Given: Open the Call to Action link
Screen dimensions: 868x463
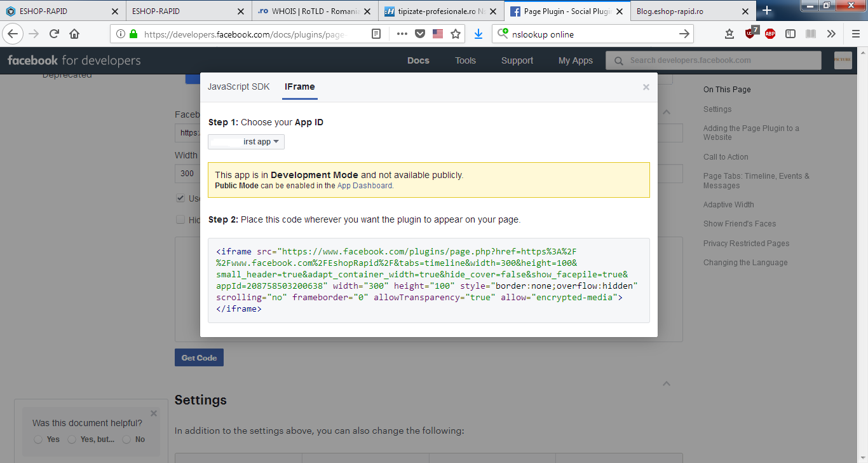Looking at the screenshot, I should pyautogui.click(x=726, y=157).
